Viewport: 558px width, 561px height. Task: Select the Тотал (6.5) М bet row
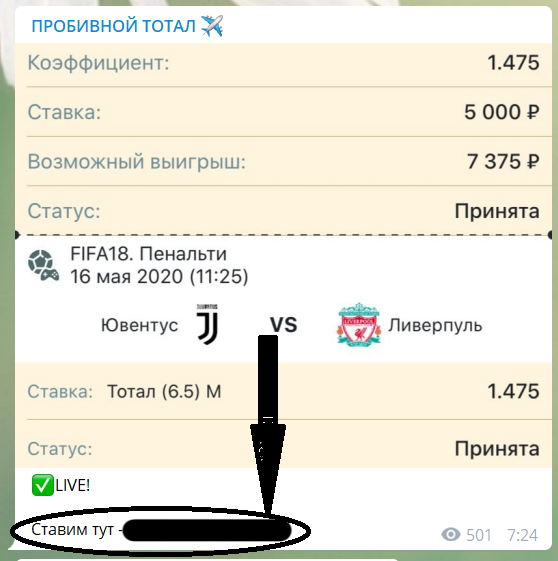point(283,391)
